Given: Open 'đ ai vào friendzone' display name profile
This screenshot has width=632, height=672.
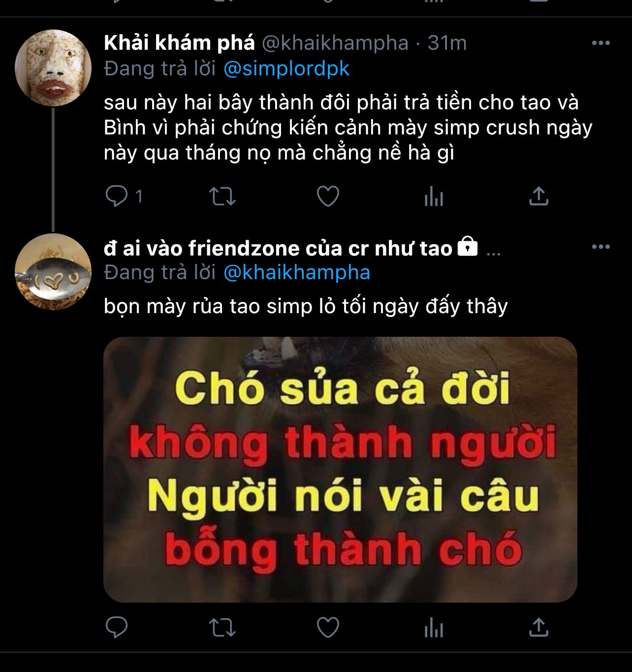Looking at the screenshot, I should (278, 248).
